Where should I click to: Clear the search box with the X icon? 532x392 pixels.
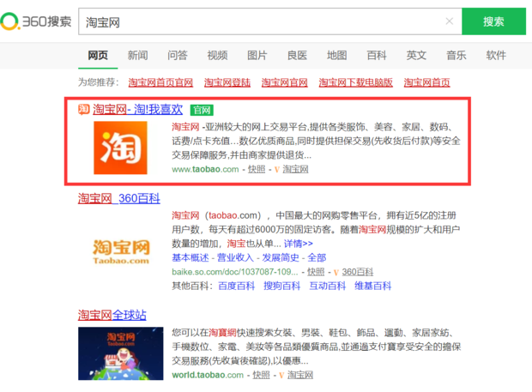[x=450, y=21]
